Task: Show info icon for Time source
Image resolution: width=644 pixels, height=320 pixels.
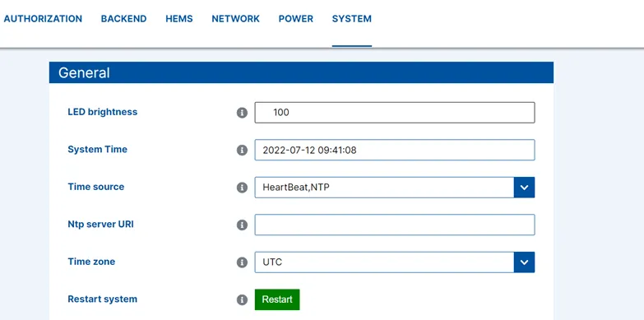Action: pos(243,188)
